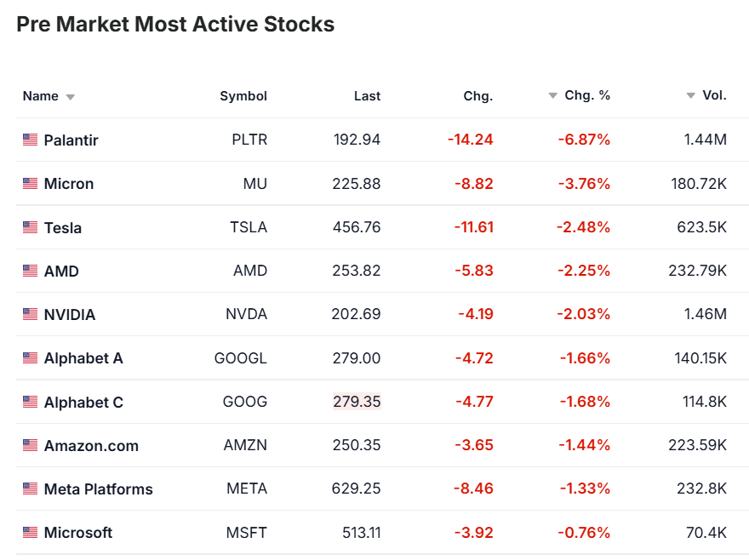
Task: Click the US flag icon beside Alphabet A
Action: tap(31, 357)
